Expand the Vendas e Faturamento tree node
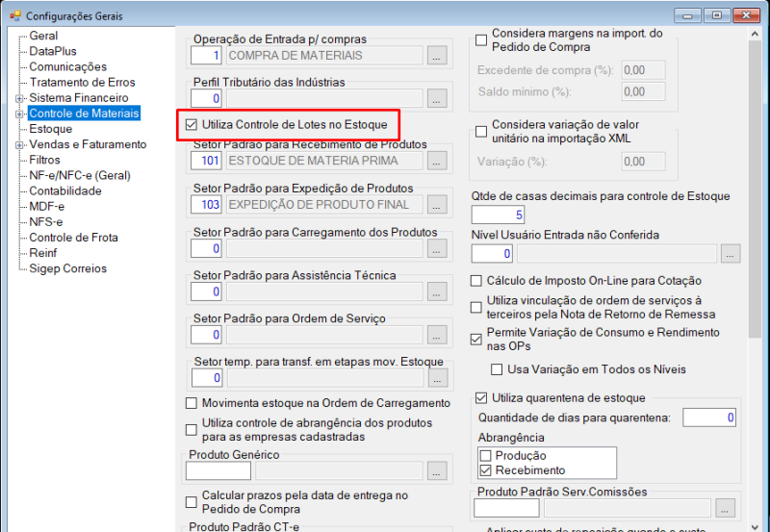The image size is (770, 532). 19,144
